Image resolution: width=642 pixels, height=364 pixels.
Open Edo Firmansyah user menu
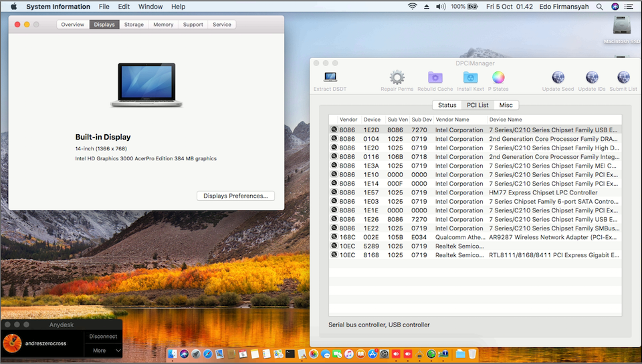[564, 7]
